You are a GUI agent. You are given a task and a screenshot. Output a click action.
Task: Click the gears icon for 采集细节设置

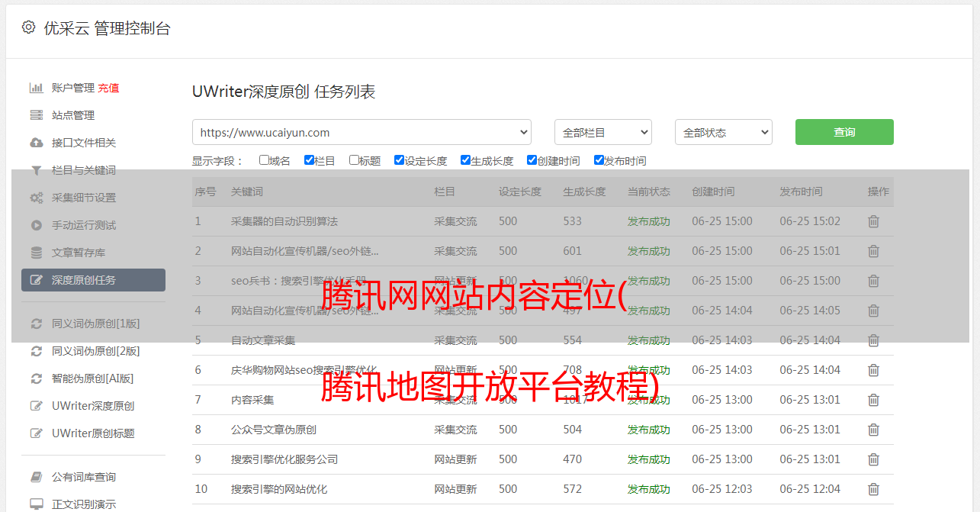[36, 198]
